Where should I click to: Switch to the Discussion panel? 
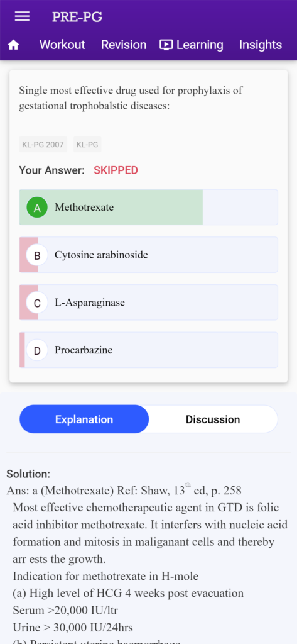click(x=213, y=419)
